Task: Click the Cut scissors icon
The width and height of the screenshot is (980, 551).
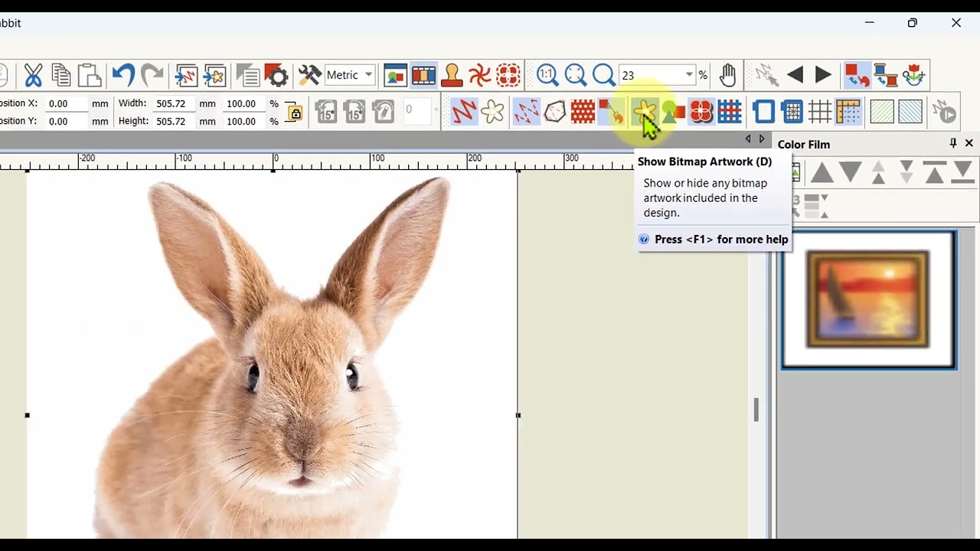Action: point(33,75)
